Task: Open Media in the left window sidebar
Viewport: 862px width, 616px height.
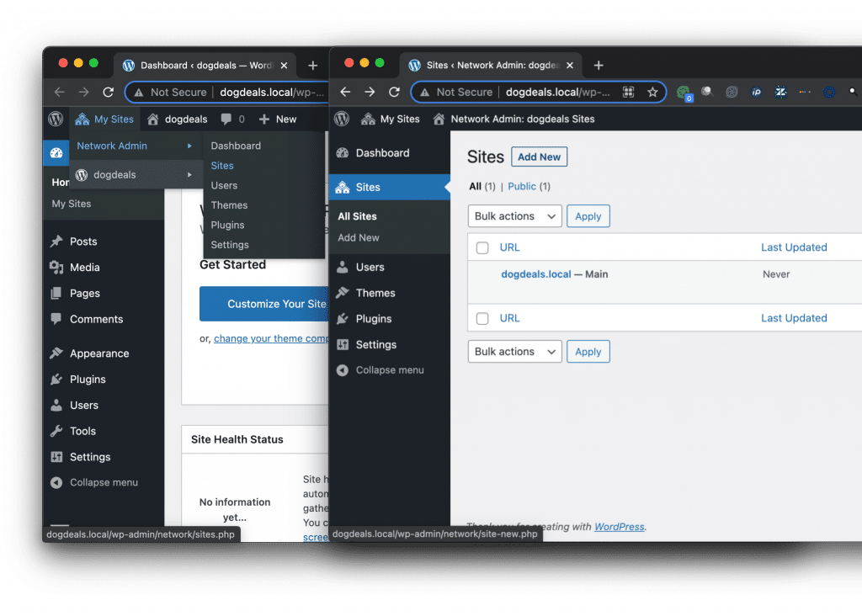Action: (85, 268)
